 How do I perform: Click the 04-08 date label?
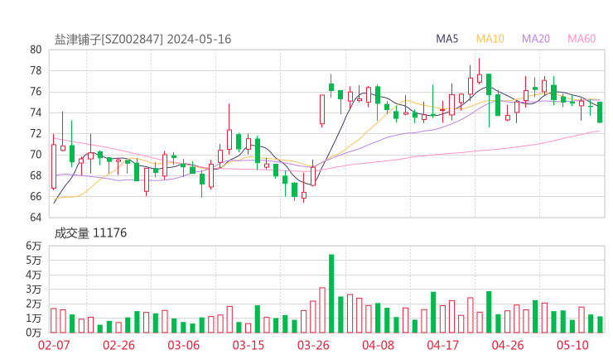378,345
